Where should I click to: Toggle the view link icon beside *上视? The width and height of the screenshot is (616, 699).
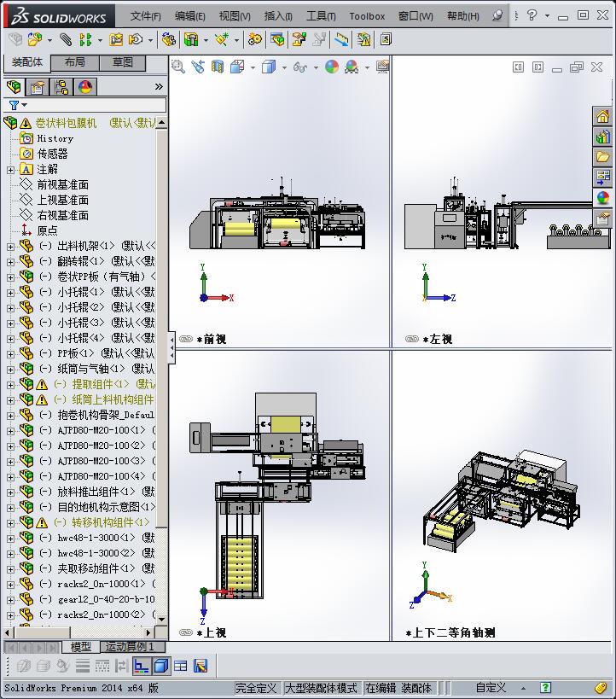(185, 632)
